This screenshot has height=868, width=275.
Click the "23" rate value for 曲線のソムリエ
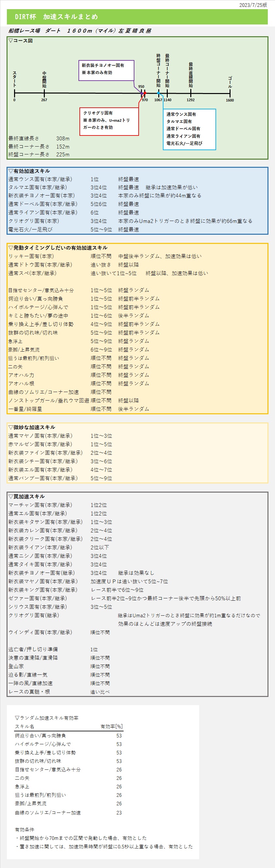pyautogui.click(x=119, y=813)
